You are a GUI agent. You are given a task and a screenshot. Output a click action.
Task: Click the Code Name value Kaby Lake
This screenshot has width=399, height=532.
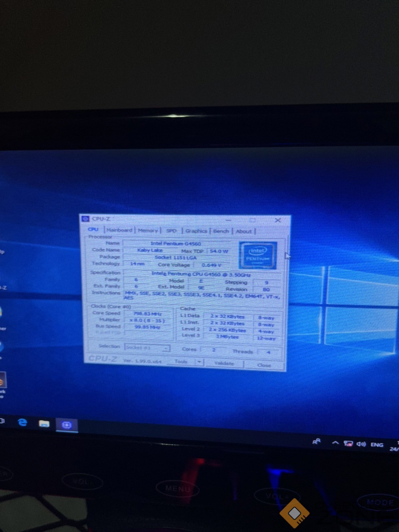150,250
